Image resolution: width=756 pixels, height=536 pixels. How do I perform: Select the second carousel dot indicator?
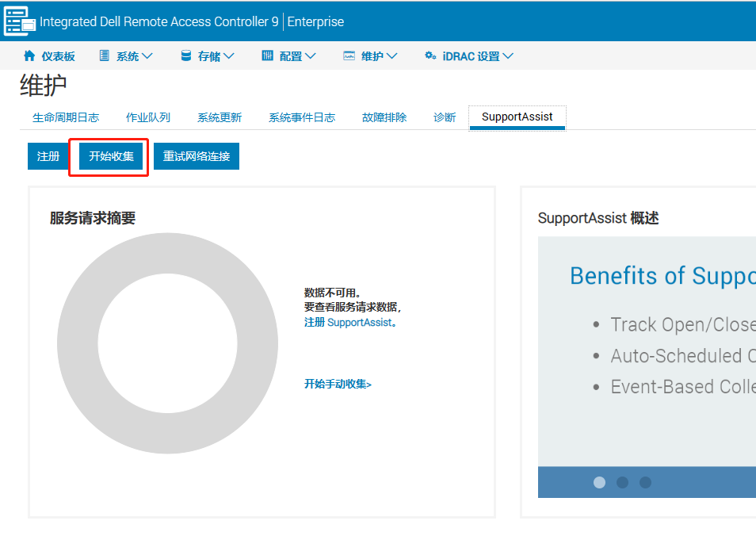[x=622, y=481]
